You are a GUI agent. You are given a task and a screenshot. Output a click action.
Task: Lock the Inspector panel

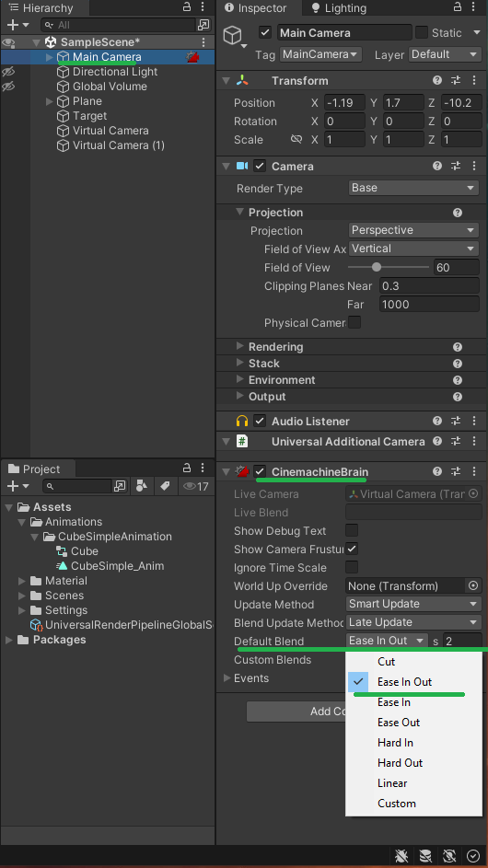pos(457,7)
